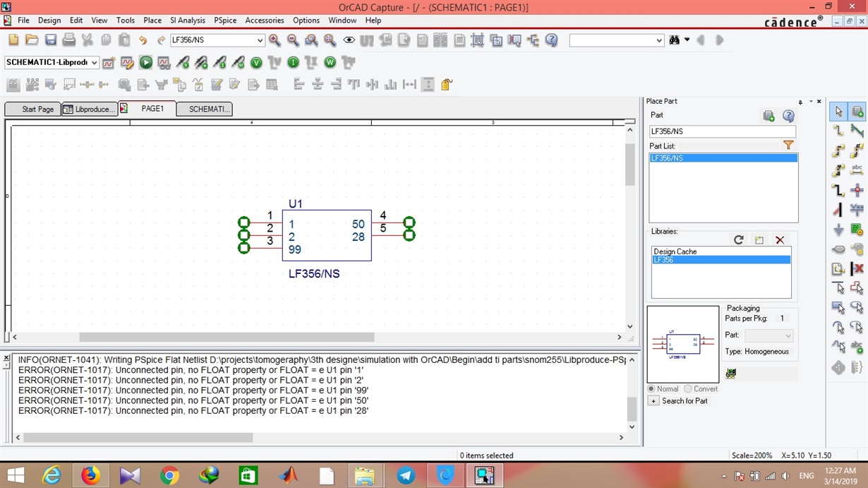Open Chrome from the taskbar

[x=169, y=475]
